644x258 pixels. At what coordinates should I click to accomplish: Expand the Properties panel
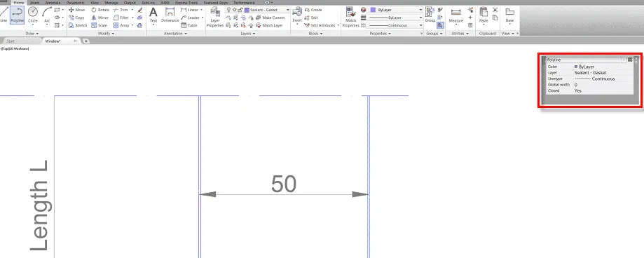[381, 34]
